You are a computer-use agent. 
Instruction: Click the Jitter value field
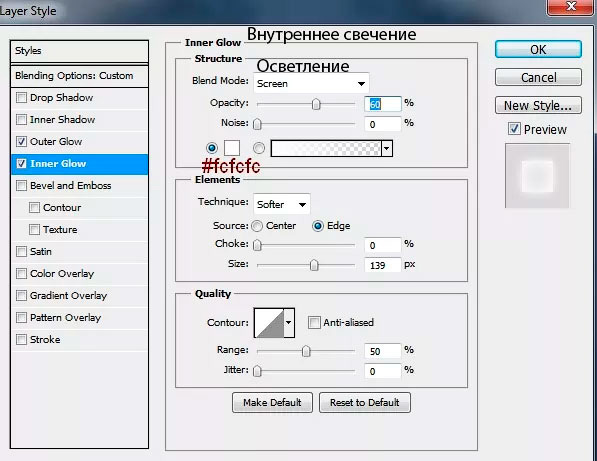pos(383,371)
